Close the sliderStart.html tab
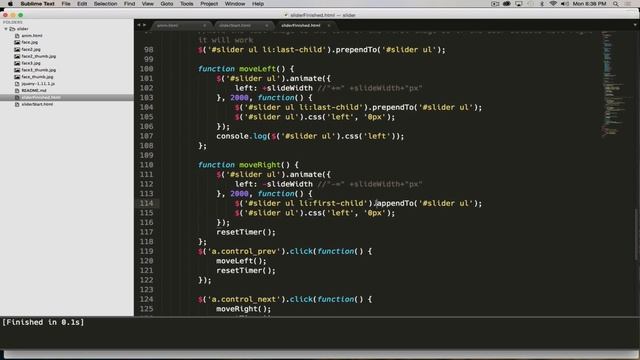 (x=267, y=25)
